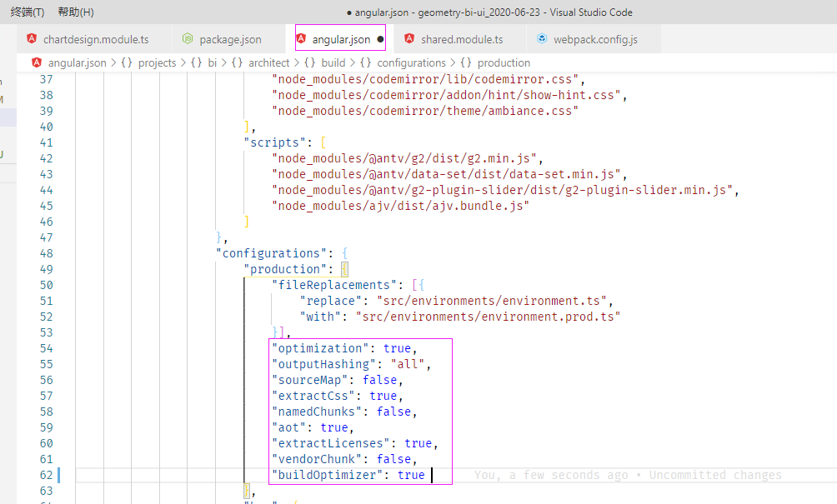Image resolution: width=837 pixels, height=504 pixels.
Task: Click braces icon before bi breadcrumb
Action: click(197, 62)
